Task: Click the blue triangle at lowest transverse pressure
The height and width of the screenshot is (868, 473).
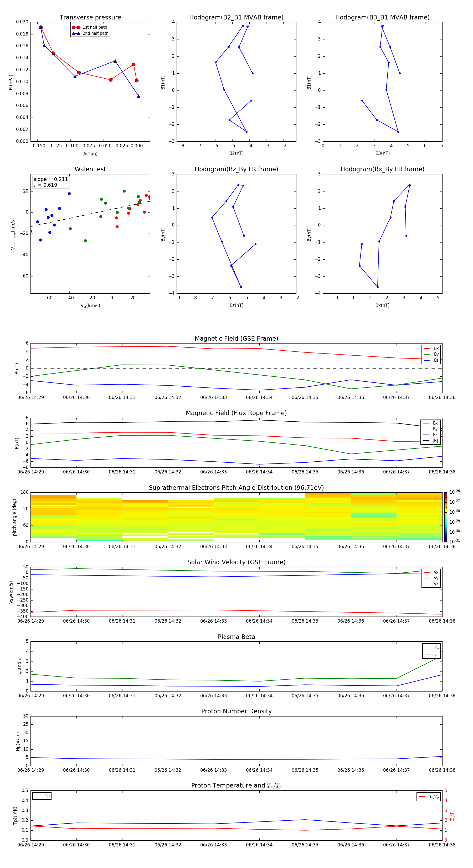Action: [138, 96]
